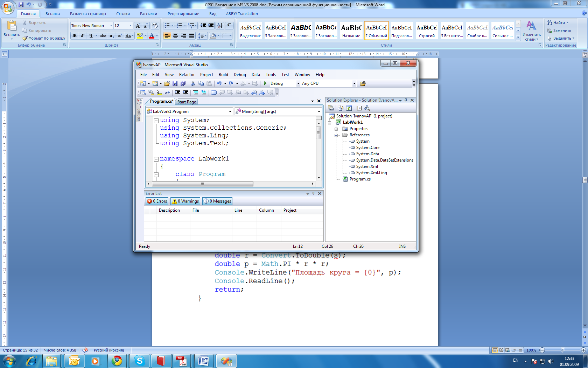588x368 pixels.
Task: Click the Paste (Вставить) icon
Action: (x=12, y=26)
